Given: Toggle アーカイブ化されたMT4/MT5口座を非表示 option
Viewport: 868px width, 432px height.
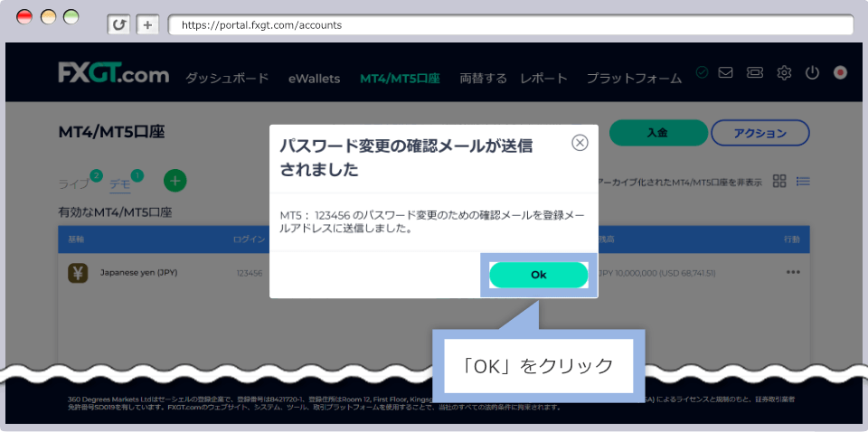Looking at the screenshot, I should (x=680, y=182).
